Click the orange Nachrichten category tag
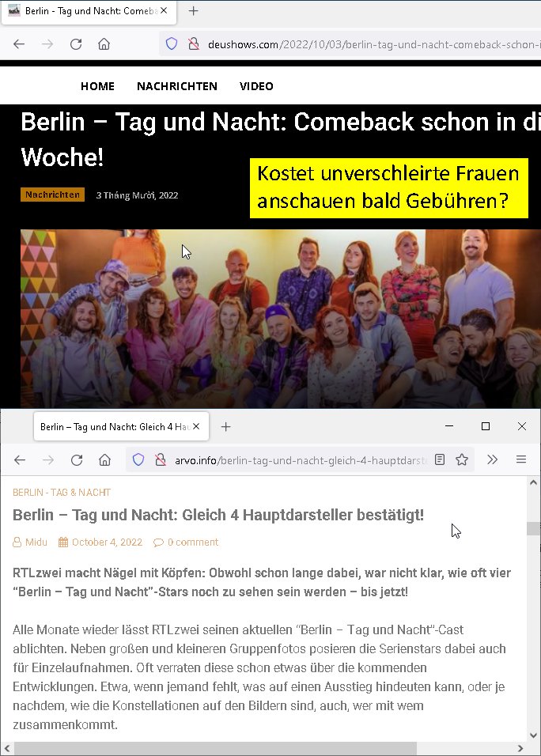Screen dimensions: 541x756 pyautogui.click(x=52, y=195)
